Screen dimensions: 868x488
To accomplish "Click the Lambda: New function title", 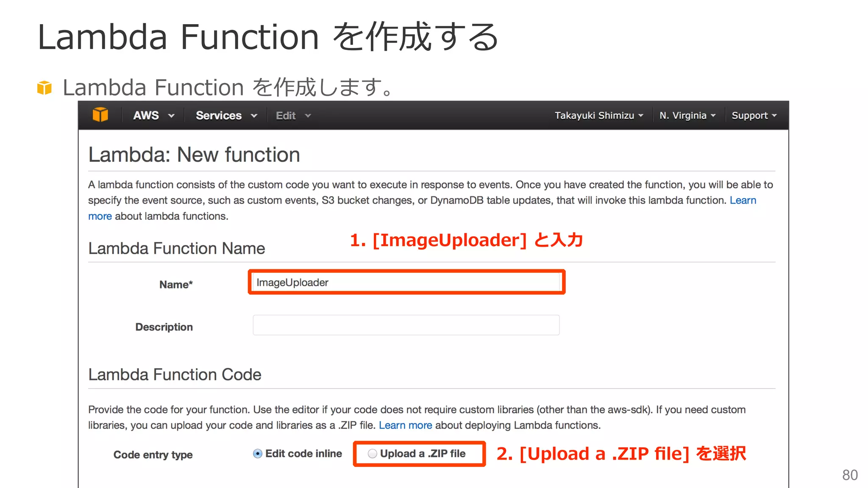I will pos(194,155).
